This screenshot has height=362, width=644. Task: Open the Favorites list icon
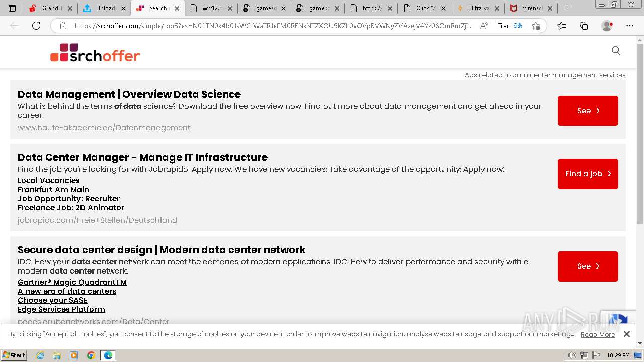pos(561,26)
